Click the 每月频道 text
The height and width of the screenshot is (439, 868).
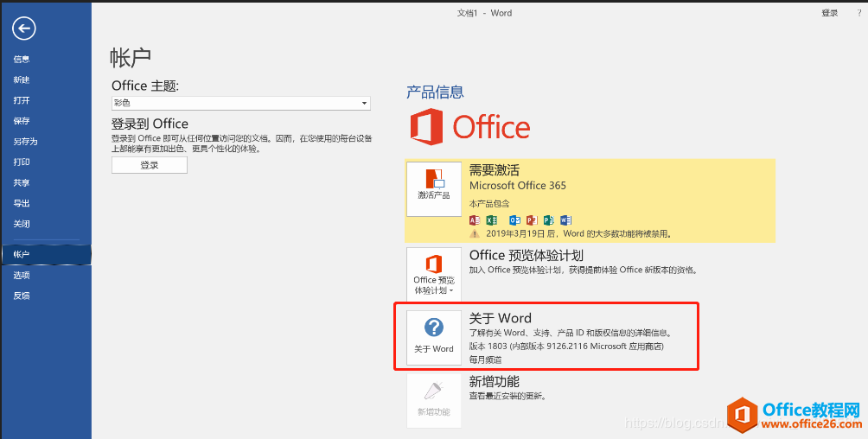(x=486, y=359)
